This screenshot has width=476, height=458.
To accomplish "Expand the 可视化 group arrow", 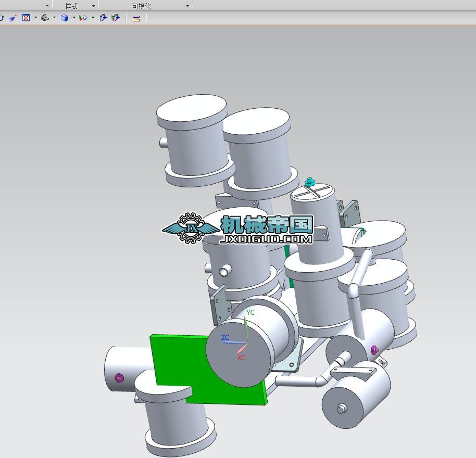I will tap(187, 6).
